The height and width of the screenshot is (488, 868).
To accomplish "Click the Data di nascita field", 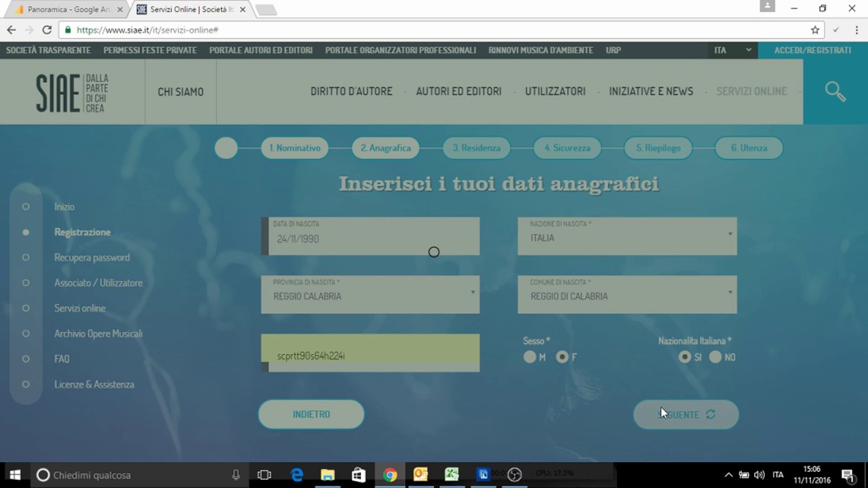I will coord(370,236).
